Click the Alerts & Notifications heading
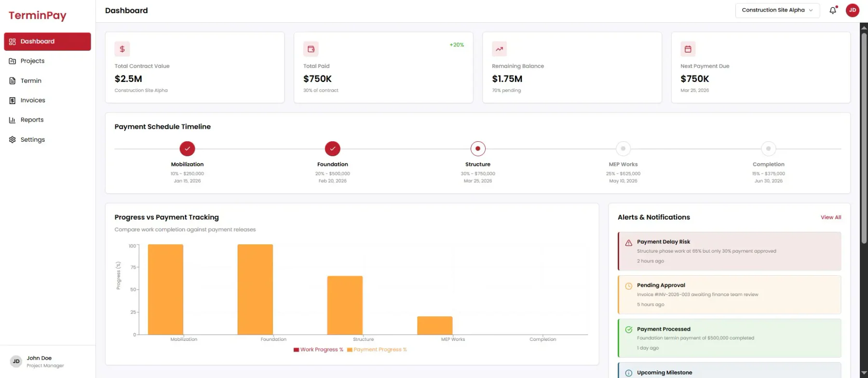The image size is (868, 378). [654, 217]
